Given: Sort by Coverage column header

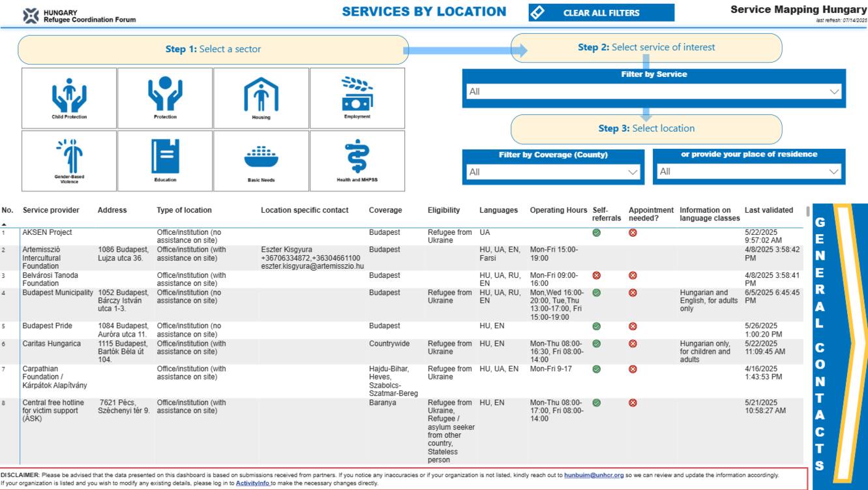Looking at the screenshot, I should point(385,210).
